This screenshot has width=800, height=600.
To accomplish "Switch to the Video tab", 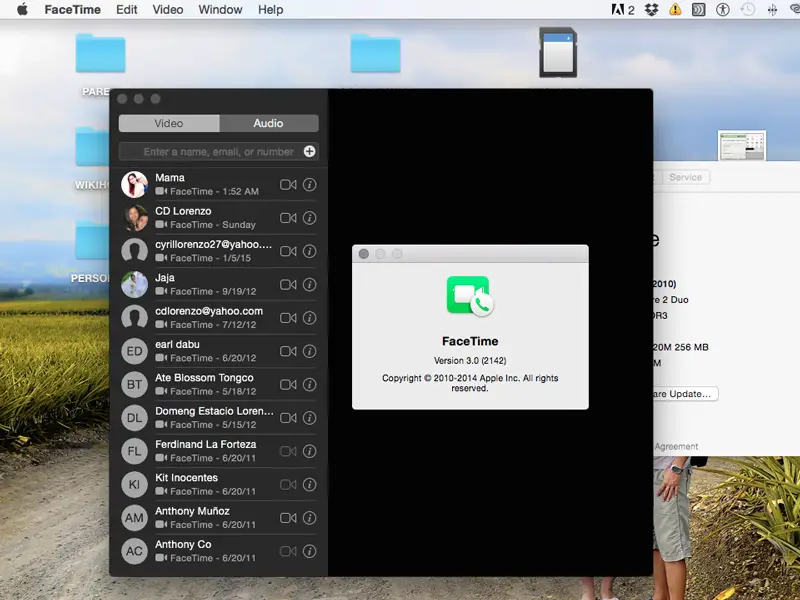I will pos(169,124).
